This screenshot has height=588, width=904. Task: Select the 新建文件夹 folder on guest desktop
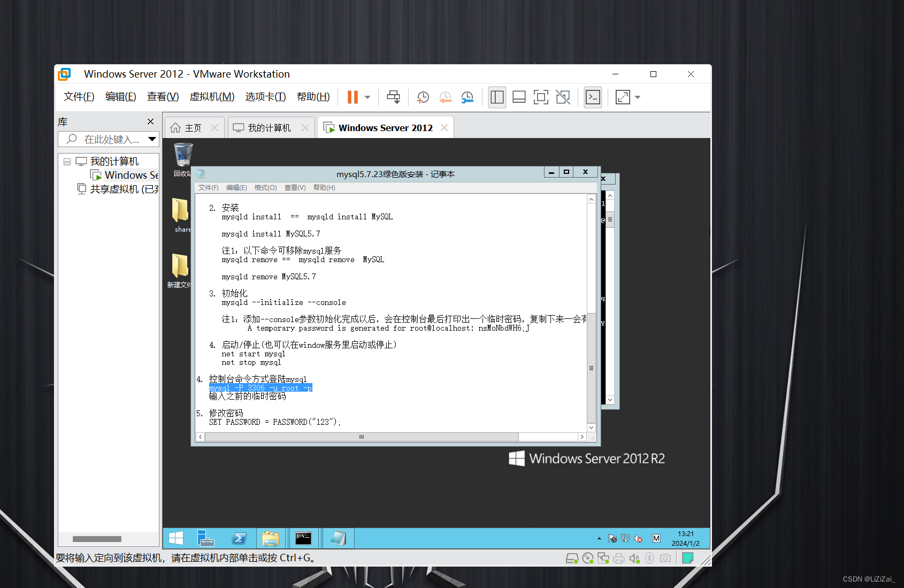[x=179, y=271]
